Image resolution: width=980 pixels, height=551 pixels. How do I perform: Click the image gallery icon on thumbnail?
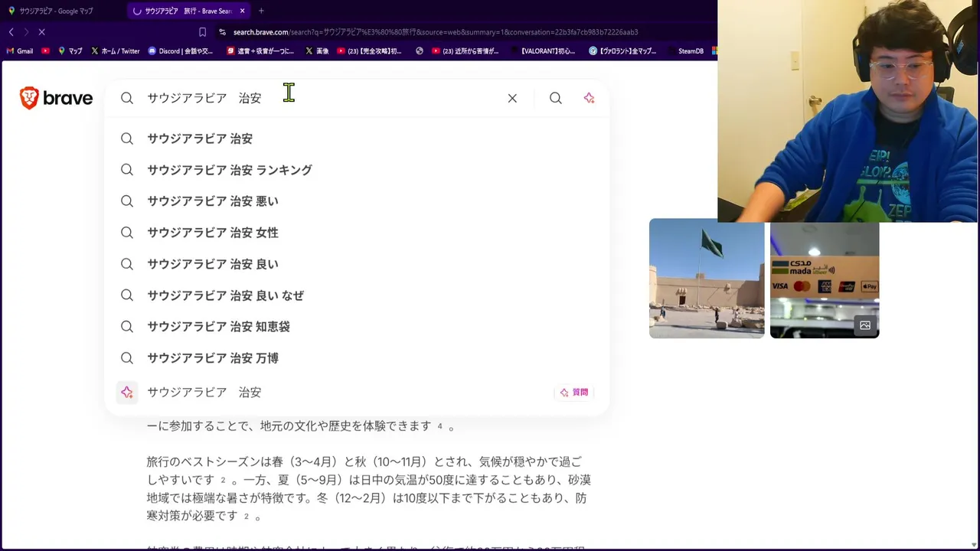tap(865, 325)
